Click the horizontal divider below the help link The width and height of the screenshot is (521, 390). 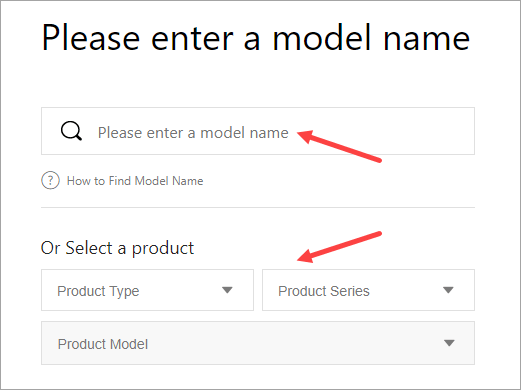[x=258, y=207]
